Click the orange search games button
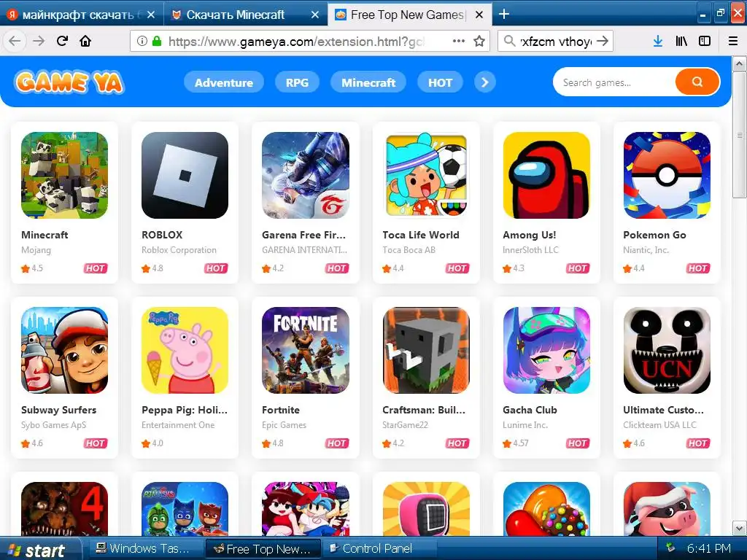 (697, 82)
